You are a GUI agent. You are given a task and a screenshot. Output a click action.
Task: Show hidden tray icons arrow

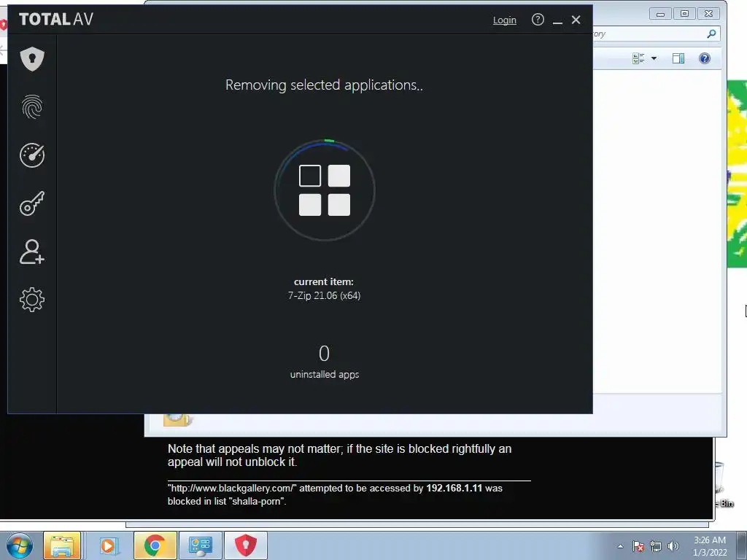[620, 546]
